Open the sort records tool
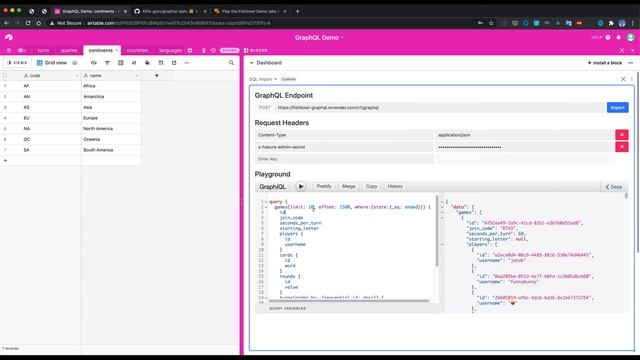The image size is (640, 360). (x=134, y=63)
